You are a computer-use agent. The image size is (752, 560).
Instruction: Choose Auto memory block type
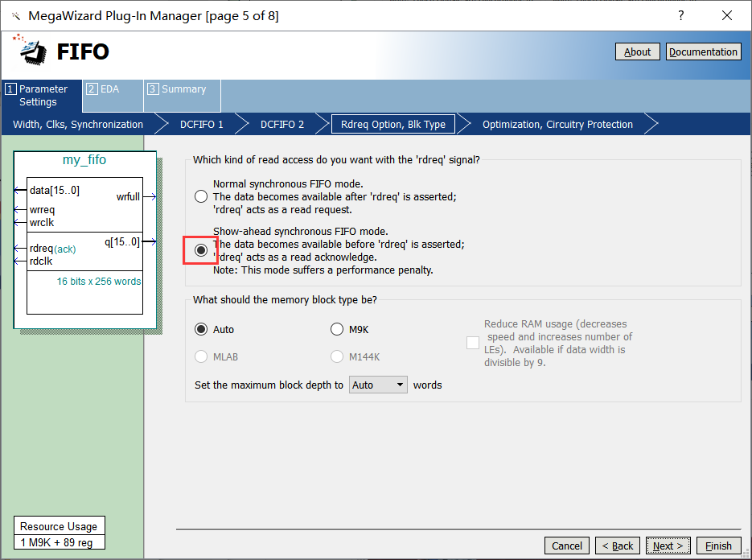(201, 329)
